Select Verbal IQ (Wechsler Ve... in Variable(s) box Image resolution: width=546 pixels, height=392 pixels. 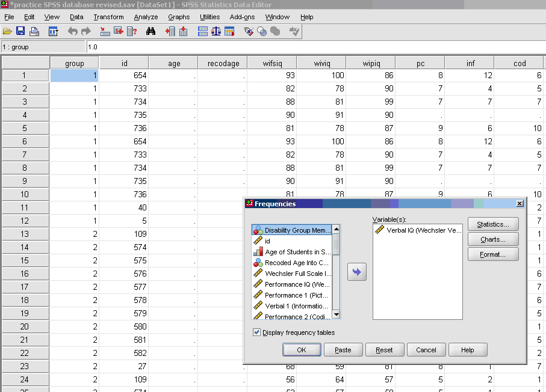click(418, 230)
